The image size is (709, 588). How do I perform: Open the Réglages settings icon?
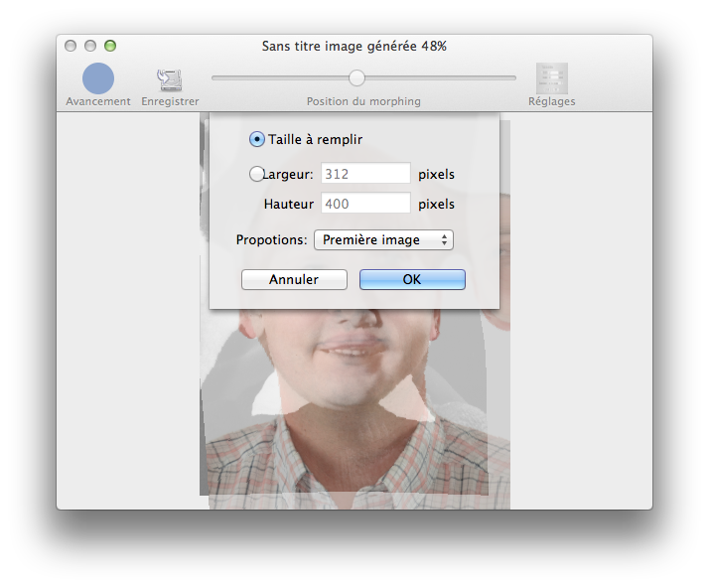[551, 78]
